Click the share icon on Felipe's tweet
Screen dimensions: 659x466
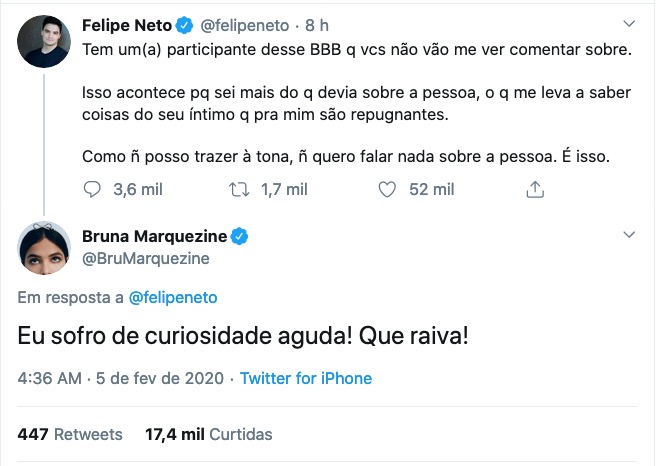coord(534,189)
